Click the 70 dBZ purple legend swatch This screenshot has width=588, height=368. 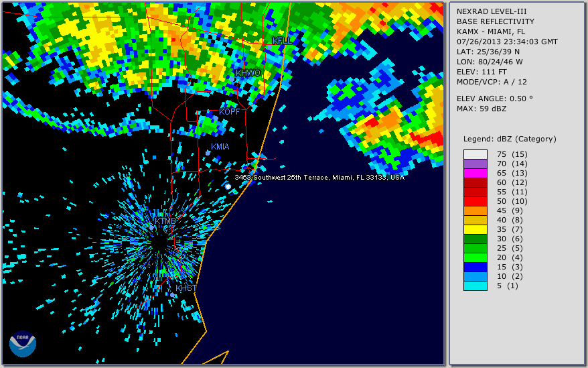click(x=475, y=164)
